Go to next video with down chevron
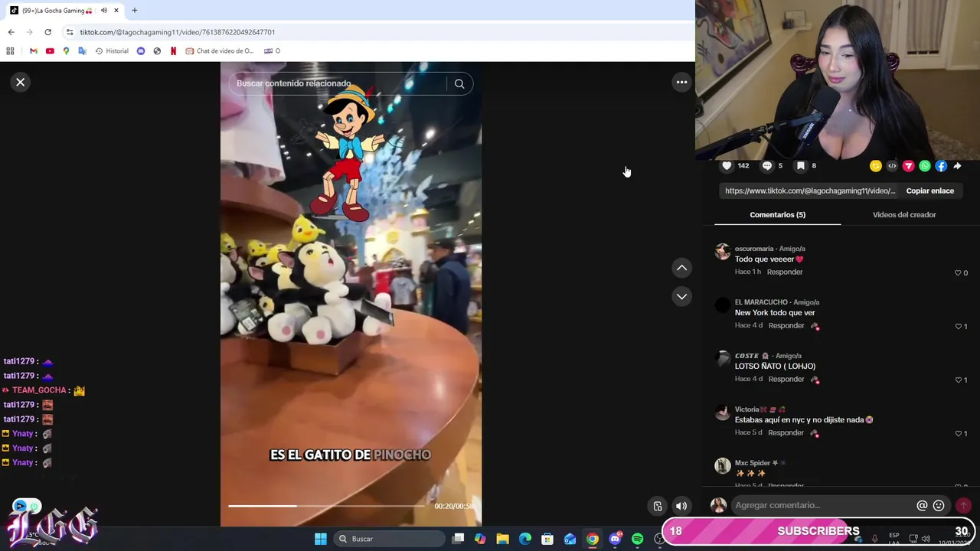This screenshot has height=551, width=980. (x=681, y=296)
